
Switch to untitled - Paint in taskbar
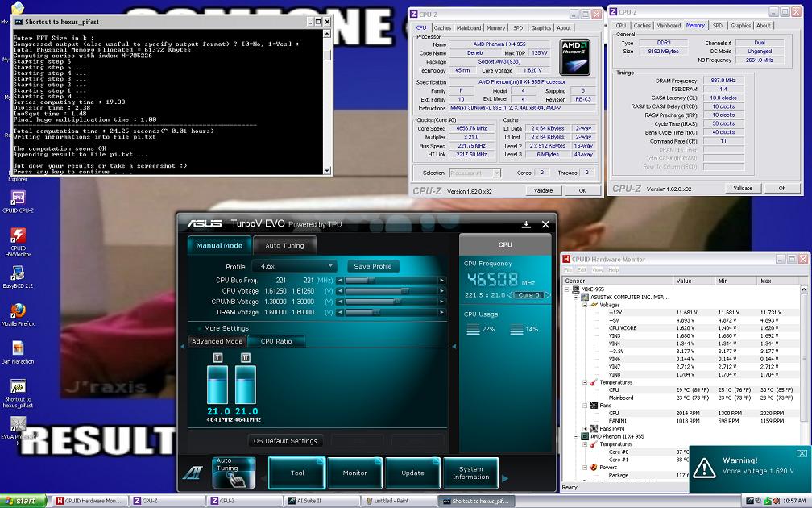[x=398, y=501]
